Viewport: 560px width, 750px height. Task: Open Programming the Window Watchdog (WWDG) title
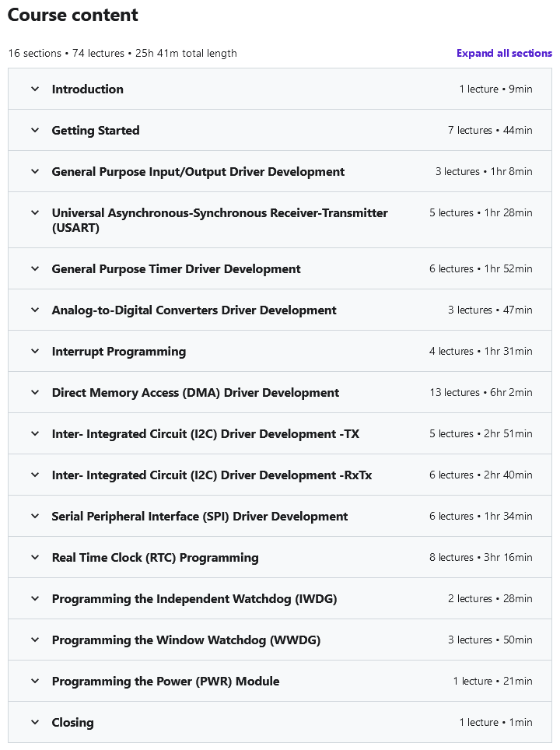point(186,640)
